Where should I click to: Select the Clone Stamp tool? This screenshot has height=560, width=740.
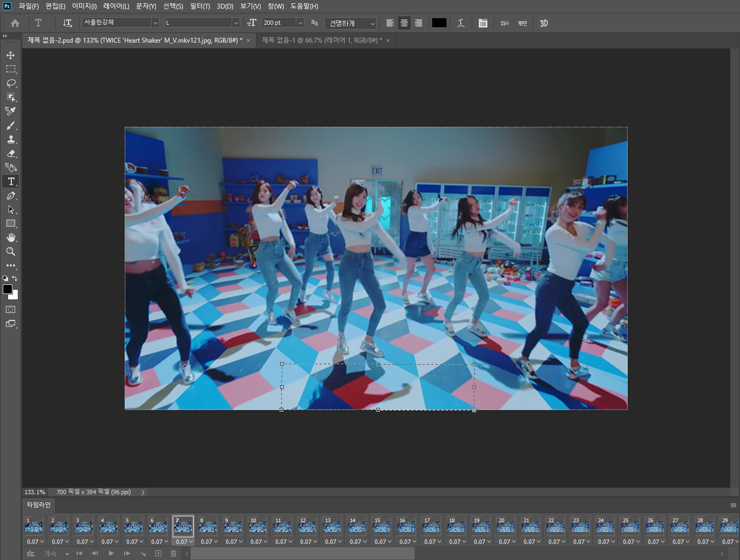coord(11,139)
